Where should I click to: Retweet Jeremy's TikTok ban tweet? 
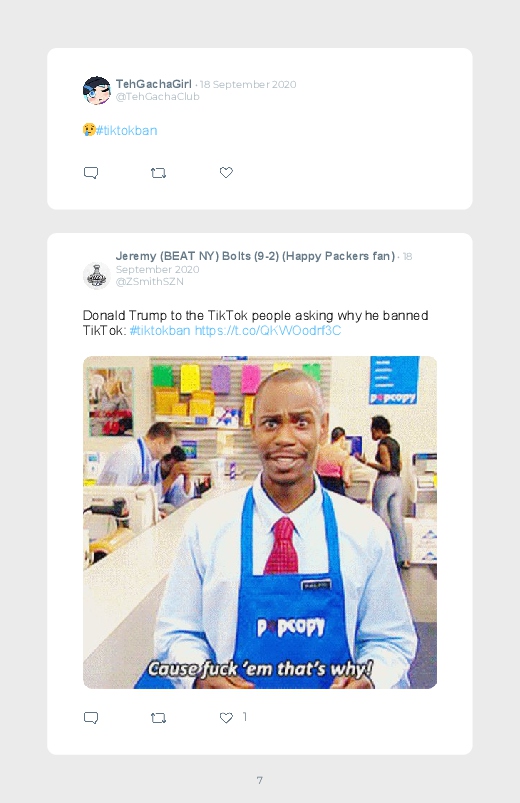158,718
